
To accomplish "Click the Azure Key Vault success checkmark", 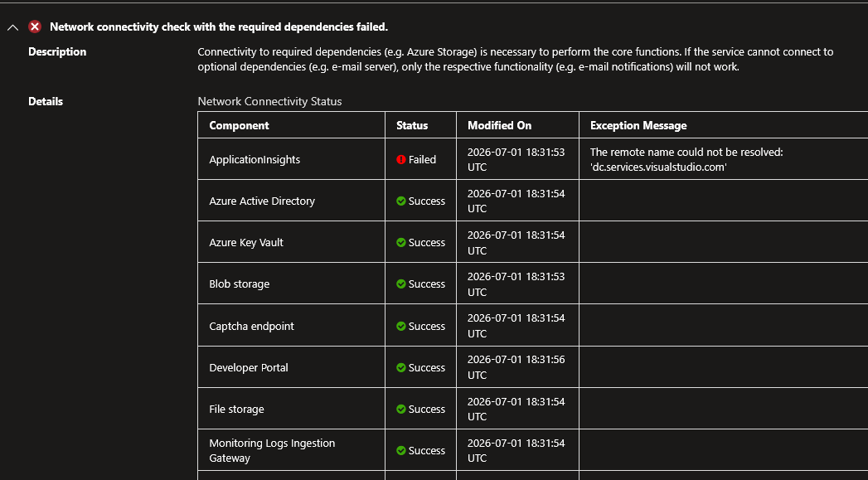I will (x=401, y=243).
